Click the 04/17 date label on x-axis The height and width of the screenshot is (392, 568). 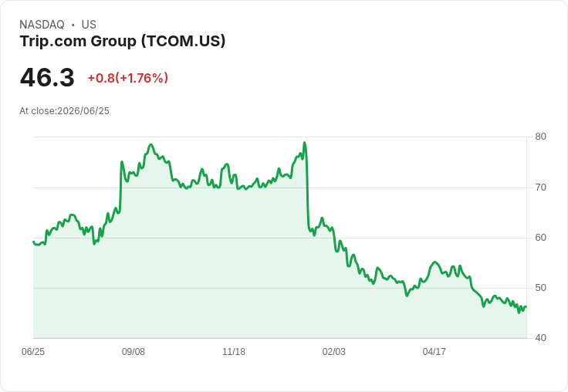point(434,351)
